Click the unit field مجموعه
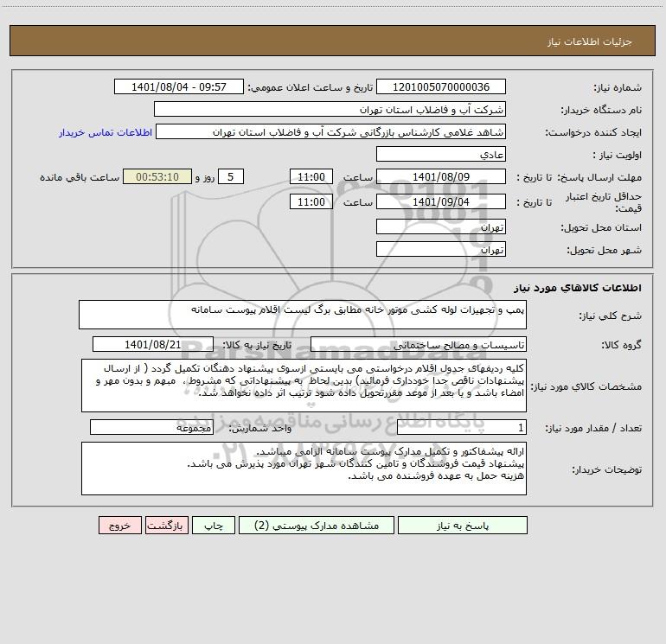This screenshot has height=644, width=666. click(x=151, y=428)
